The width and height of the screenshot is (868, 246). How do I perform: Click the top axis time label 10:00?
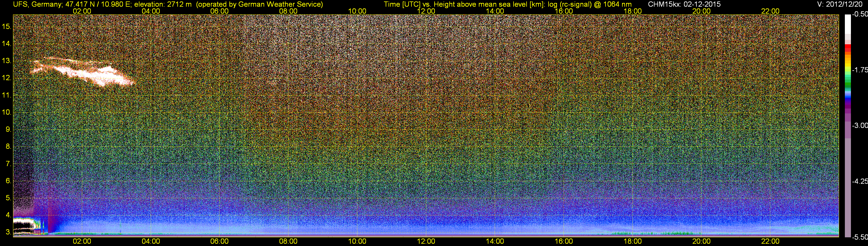point(357,11)
